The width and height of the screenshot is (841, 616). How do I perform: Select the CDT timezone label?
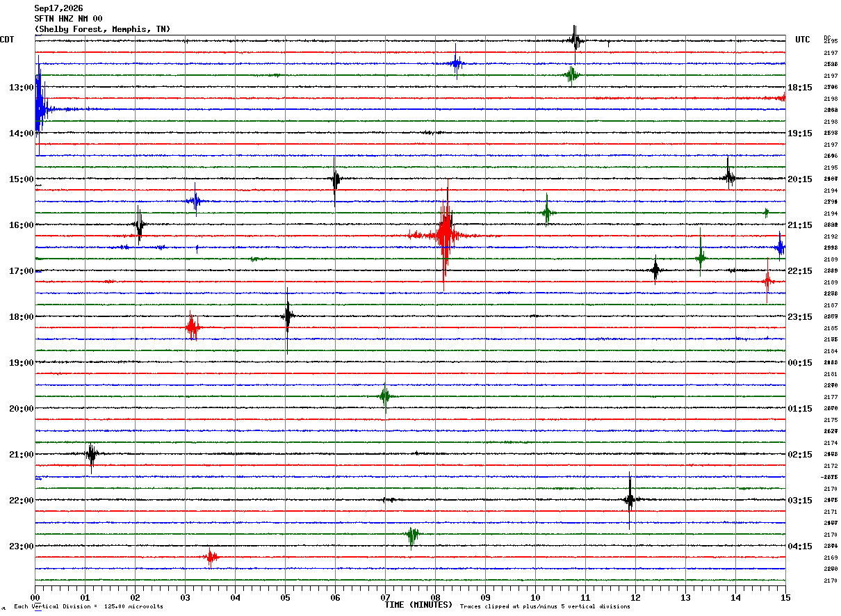point(7,40)
